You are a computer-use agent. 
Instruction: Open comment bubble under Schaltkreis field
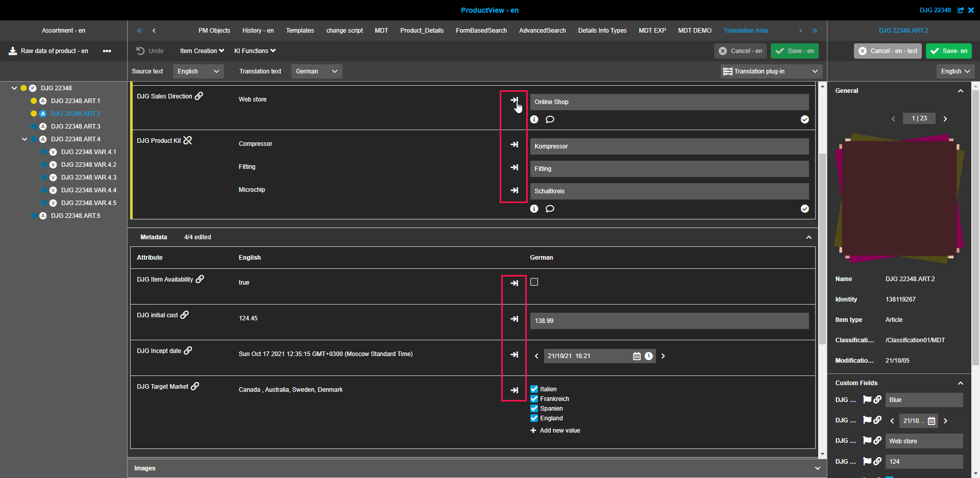(550, 209)
